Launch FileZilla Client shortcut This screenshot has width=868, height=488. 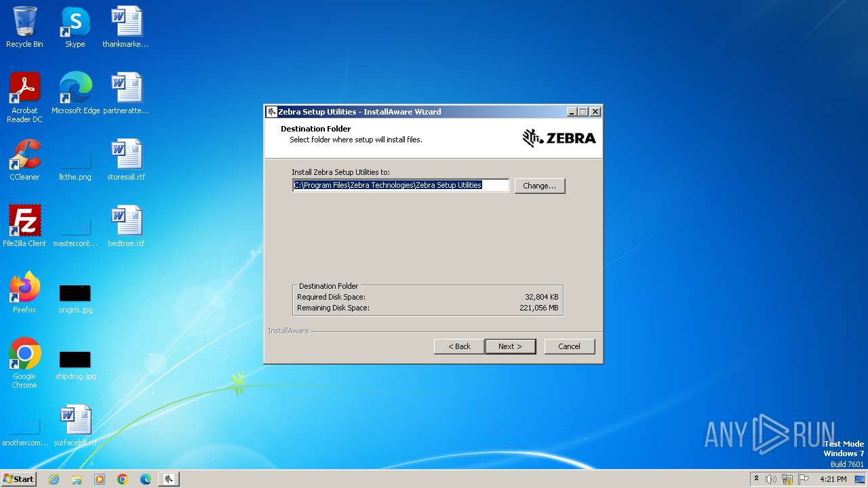coord(24,226)
